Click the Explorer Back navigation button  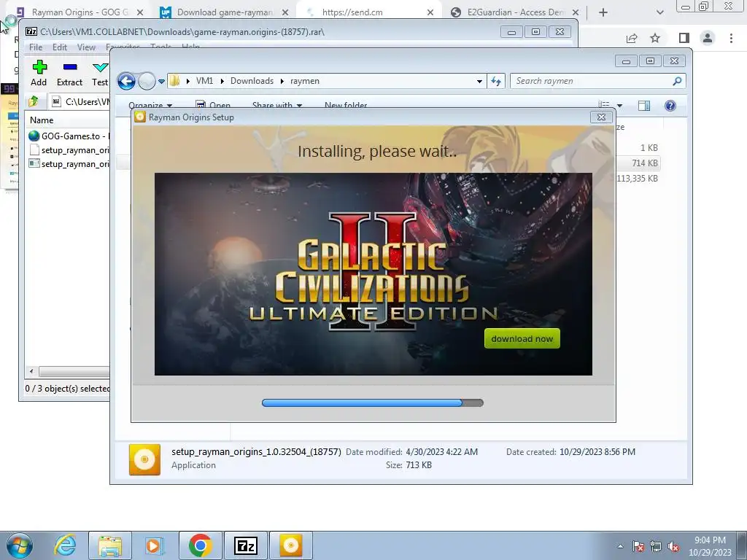click(126, 81)
